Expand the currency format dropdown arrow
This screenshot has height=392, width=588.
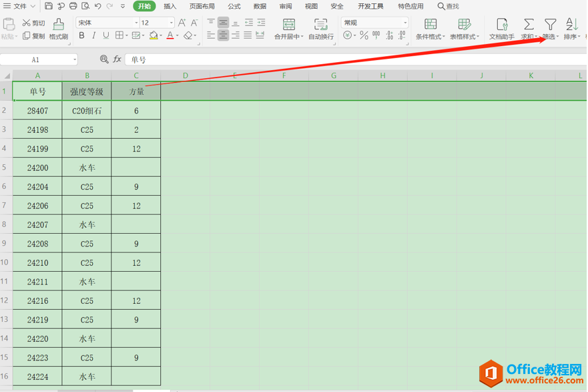pos(355,36)
